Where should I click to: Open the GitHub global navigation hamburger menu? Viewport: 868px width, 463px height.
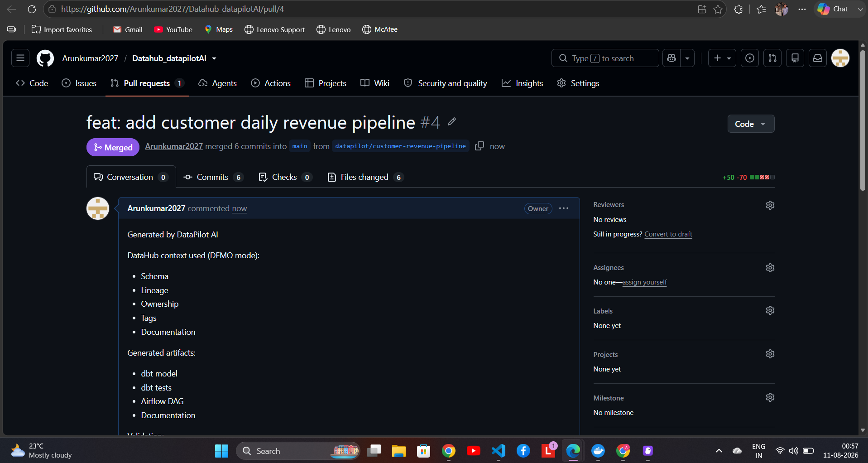click(20, 58)
